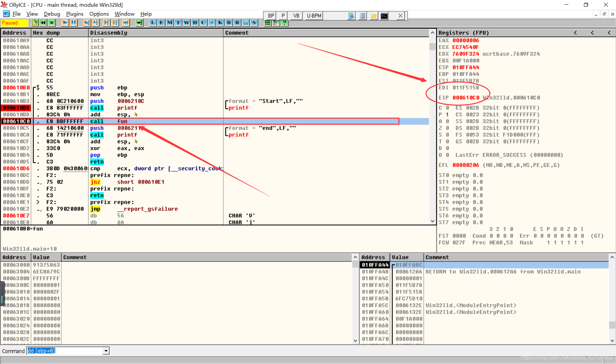616x364 pixels.
Task: Click the second left-arrow in the Registers header
Action: 592,33
